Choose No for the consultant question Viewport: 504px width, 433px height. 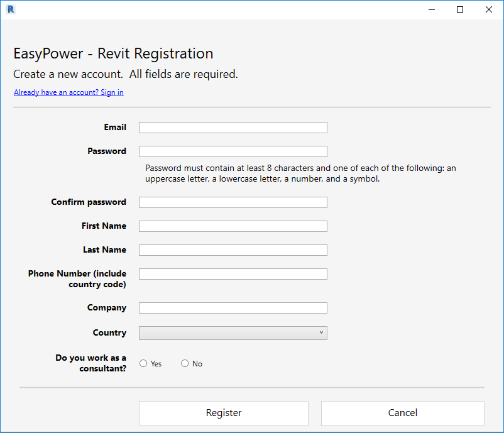(185, 363)
